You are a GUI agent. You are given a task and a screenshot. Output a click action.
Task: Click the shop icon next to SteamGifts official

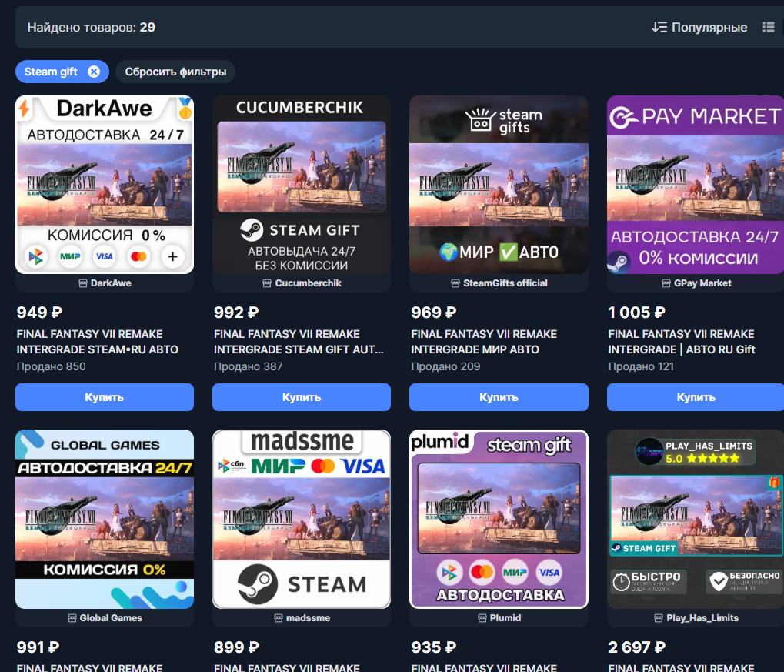click(x=455, y=283)
